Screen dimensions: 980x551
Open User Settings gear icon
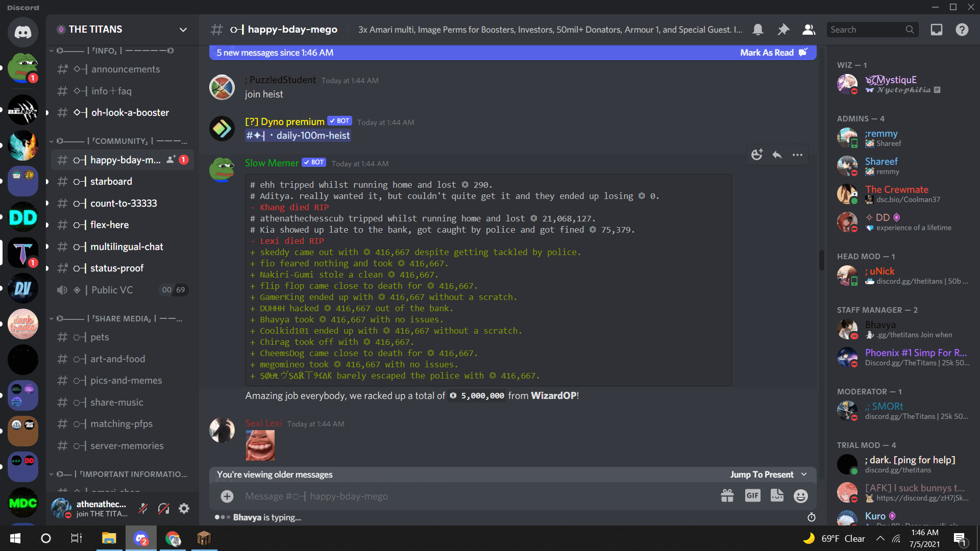tap(184, 508)
